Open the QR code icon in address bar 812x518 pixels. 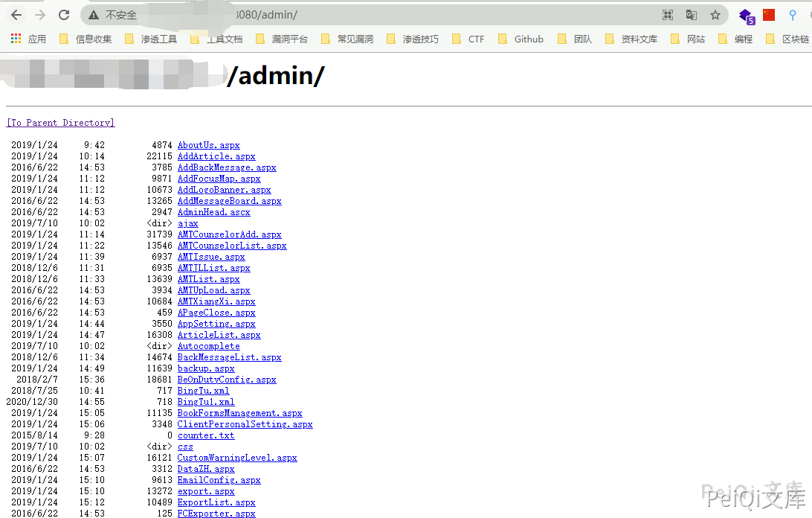[668, 15]
